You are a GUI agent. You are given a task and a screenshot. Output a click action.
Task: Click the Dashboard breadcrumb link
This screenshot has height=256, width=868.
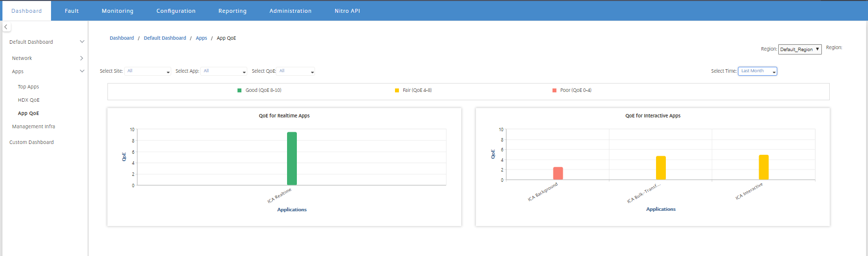pos(122,38)
